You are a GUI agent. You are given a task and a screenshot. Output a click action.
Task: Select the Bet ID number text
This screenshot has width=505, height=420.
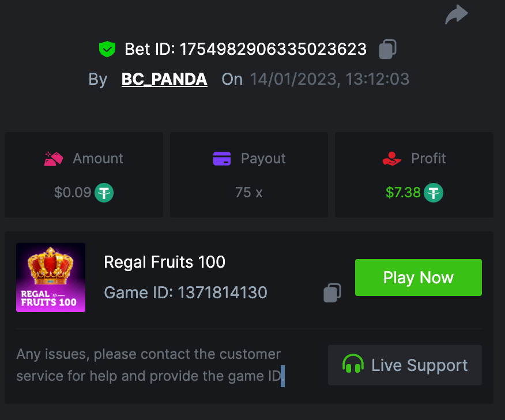click(x=273, y=50)
